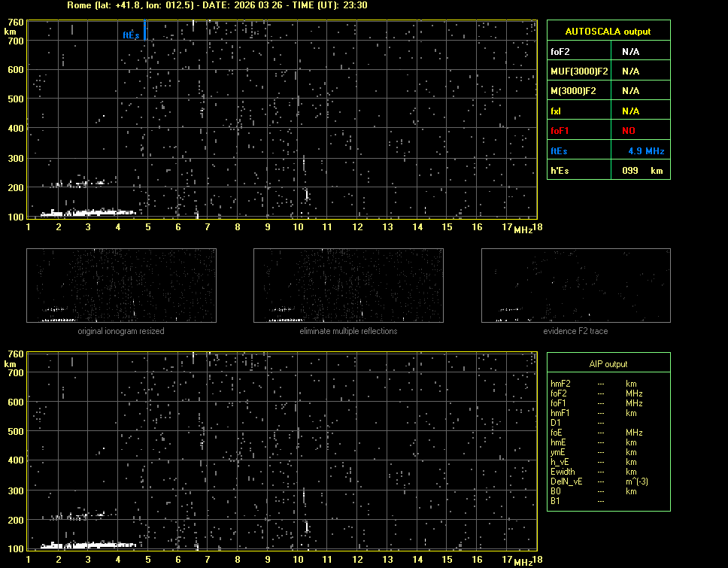Viewport: 728px width, 568px height.
Task: Select the MUF(3000)F2 row label
Action: click(579, 71)
